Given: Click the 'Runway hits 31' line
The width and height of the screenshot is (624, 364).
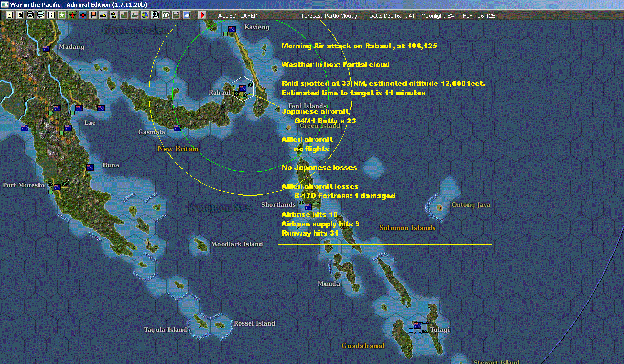Looking at the screenshot, I should 310,233.
